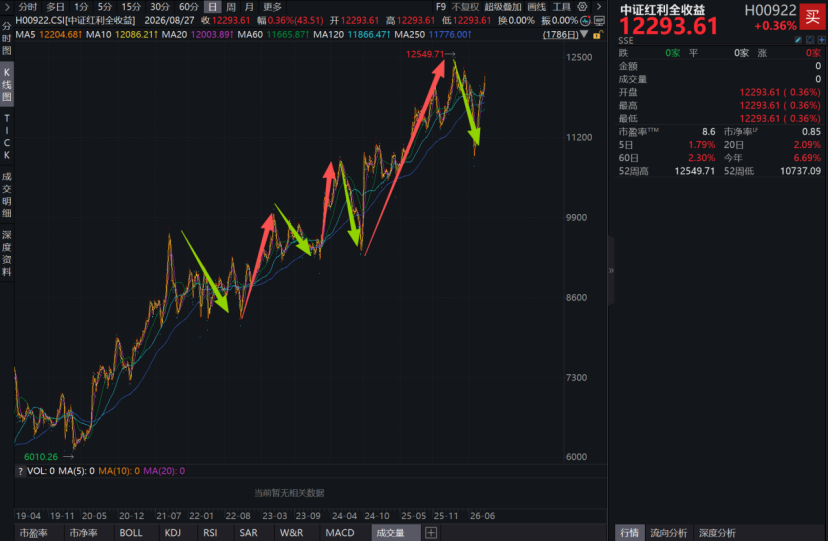The image size is (828, 542).
Task: Open chart settings gear icon
Action: pyautogui.click(x=582, y=7)
